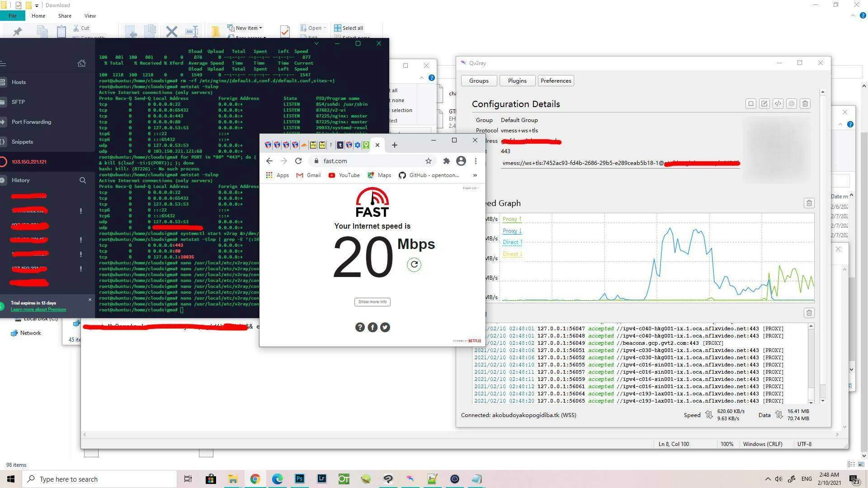
Task: Expand the terminal tab chevron dropdown
Action: point(316,43)
